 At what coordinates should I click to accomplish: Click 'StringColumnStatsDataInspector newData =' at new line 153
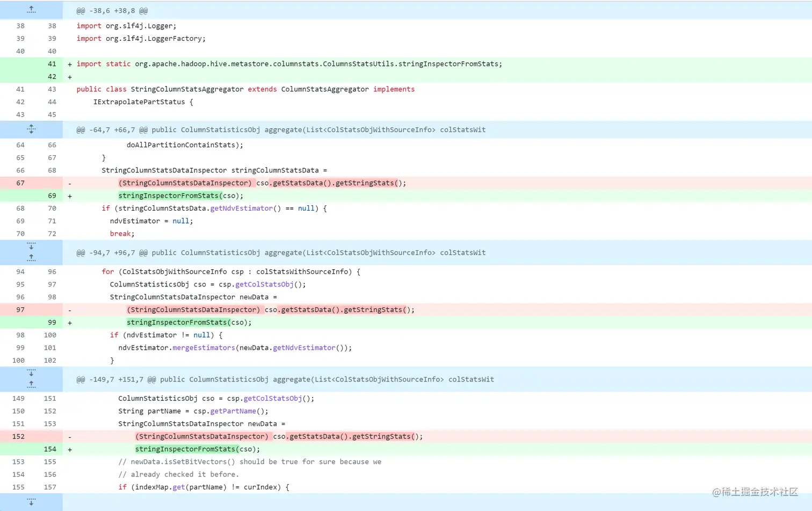tap(202, 424)
